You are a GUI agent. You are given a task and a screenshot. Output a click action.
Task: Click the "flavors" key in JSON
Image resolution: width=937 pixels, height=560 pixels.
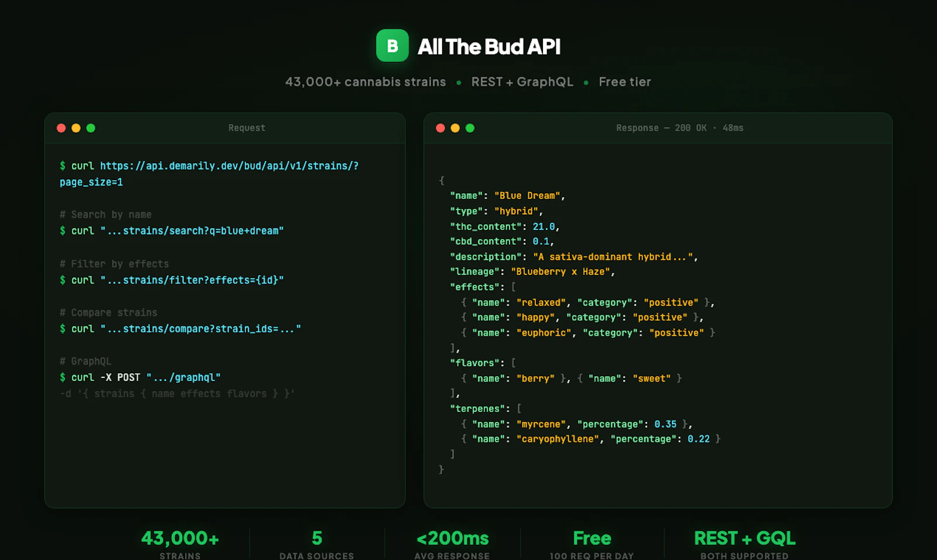(x=474, y=363)
